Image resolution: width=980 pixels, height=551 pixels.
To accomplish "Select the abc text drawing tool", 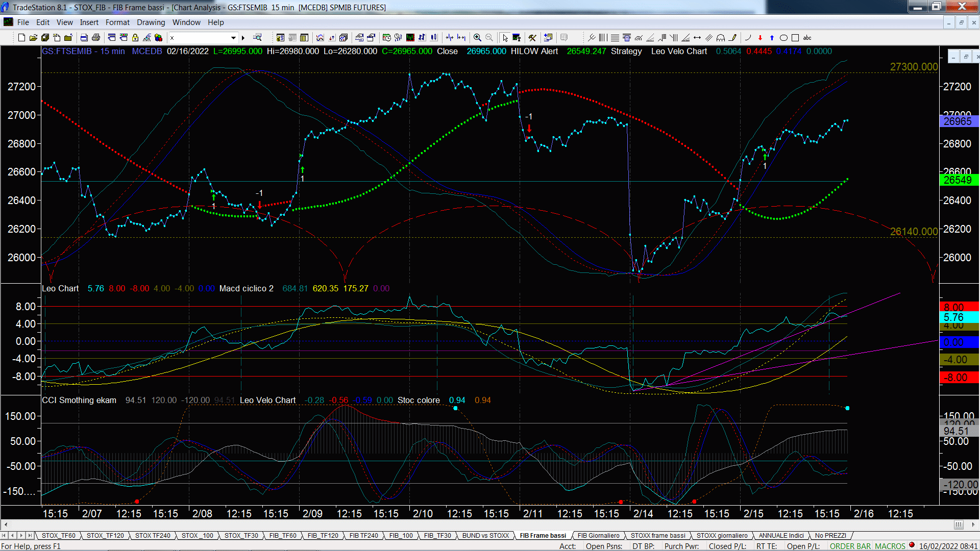I will tap(807, 38).
